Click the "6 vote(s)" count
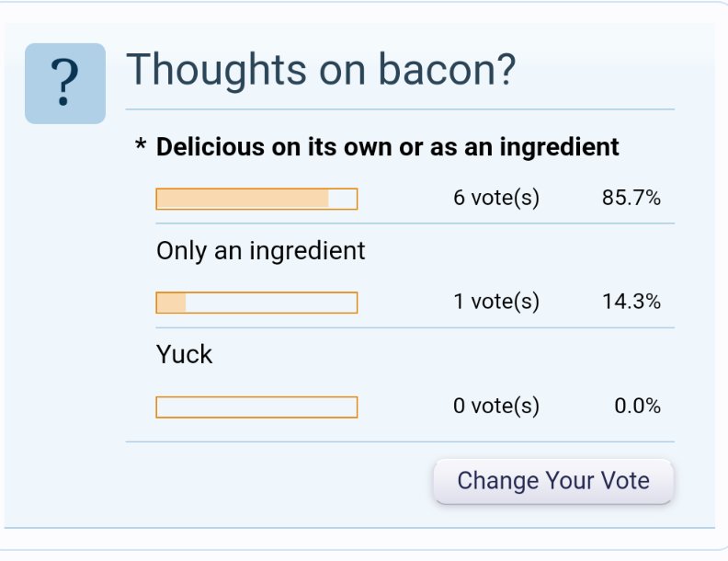This screenshot has width=728, height=561. coord(496,199)
